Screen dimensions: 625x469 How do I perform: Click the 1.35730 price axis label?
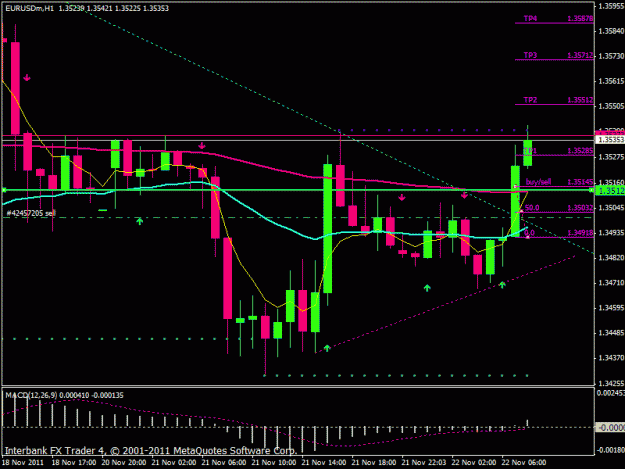611,56
